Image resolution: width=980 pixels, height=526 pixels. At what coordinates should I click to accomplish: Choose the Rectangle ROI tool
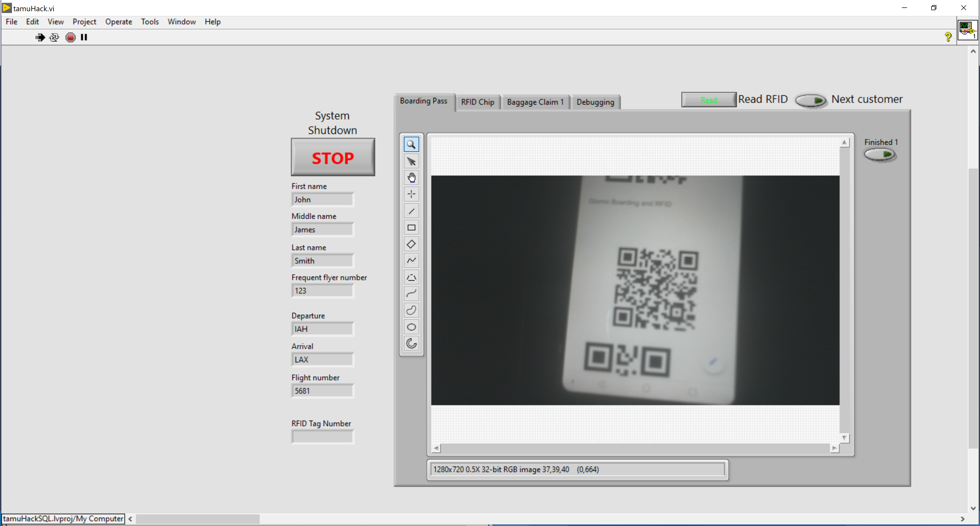[411, 228]
